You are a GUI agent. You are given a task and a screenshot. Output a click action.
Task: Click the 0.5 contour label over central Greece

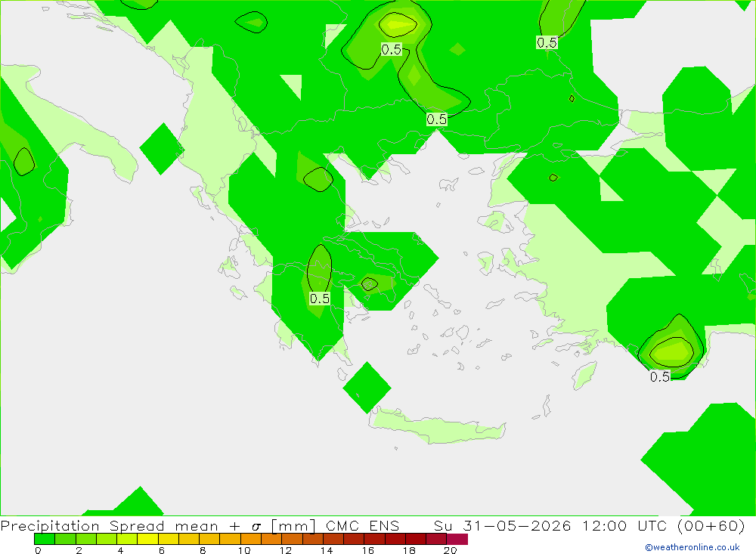pos(320,299)
